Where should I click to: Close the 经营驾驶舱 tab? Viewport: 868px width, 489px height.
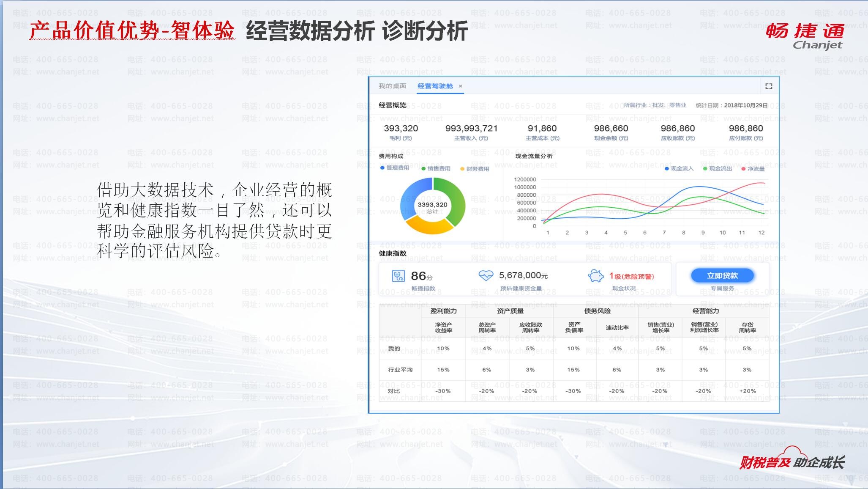coord(461,86)
